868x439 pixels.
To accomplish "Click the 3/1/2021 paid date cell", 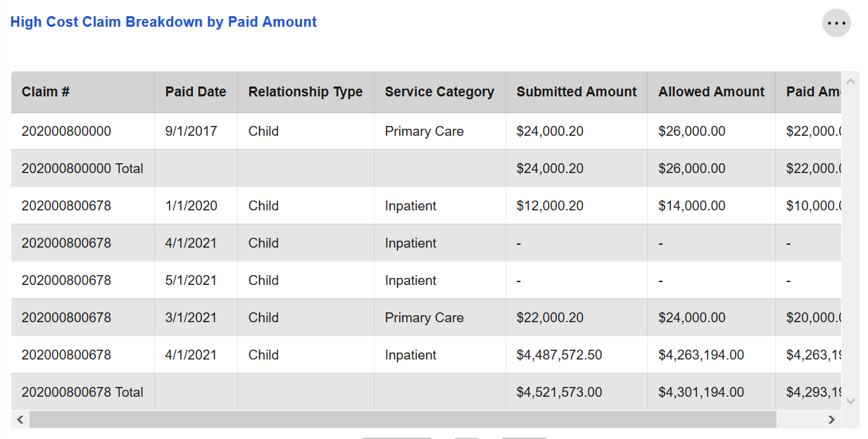I will (191, 318).
